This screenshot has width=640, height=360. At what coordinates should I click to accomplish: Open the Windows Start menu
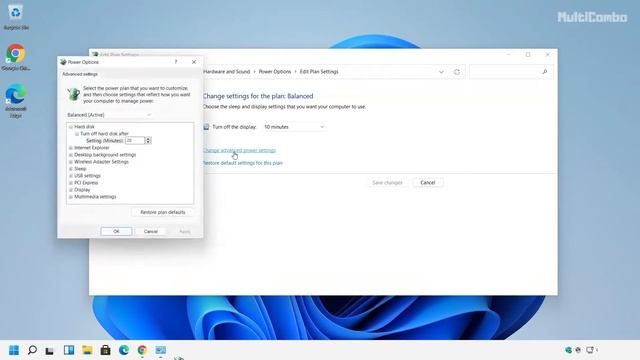pos(13,350)
